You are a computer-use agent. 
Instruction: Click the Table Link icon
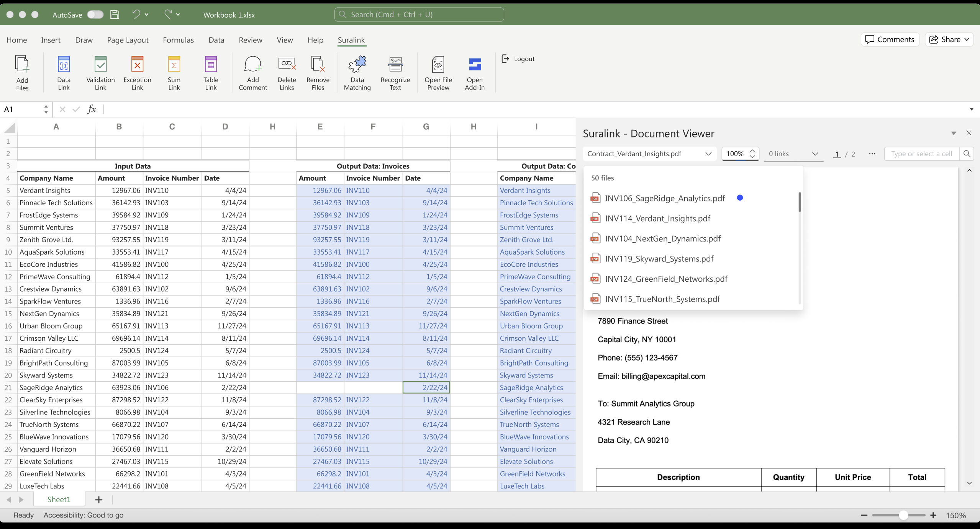(x=211, y=65)
